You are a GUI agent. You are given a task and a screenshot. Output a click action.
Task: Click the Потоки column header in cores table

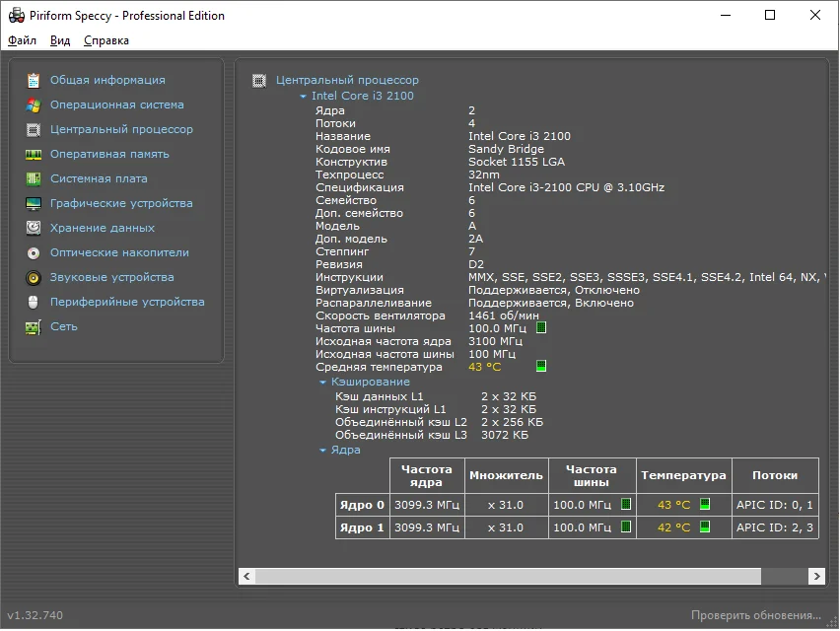775,475
